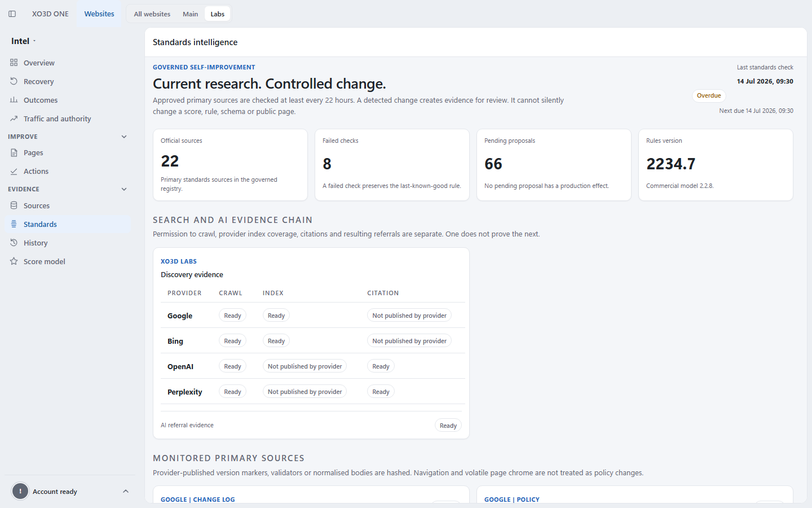Click the Failed checks card showing 8
The width and height of the screenshot is (812, 508).
click(392, 165)
